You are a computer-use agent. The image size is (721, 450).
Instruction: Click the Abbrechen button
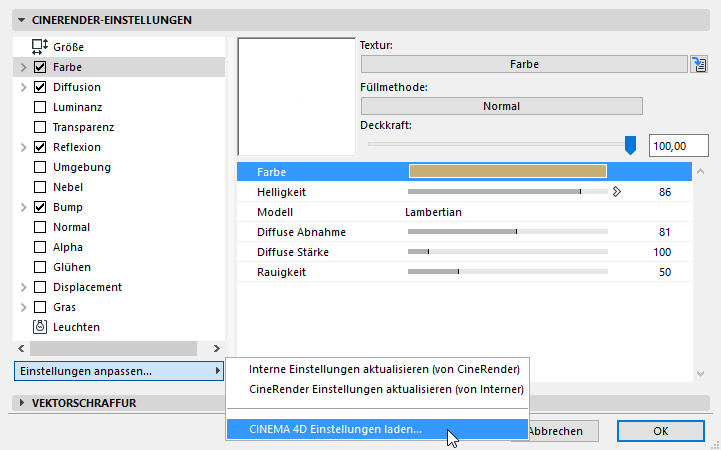563,431
